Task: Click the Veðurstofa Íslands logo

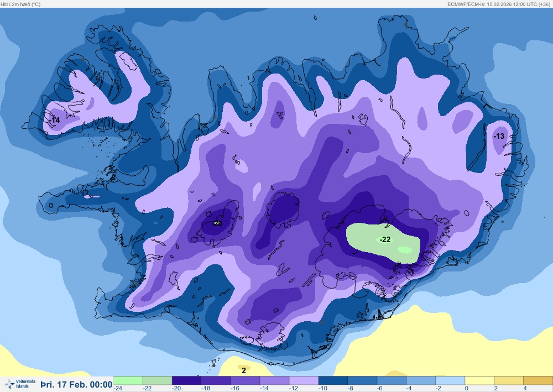Action: (x=20, y=384)
